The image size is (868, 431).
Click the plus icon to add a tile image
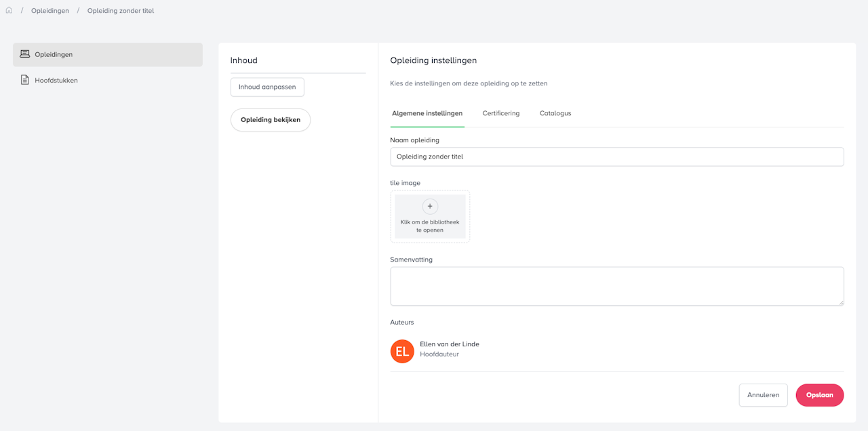click(430, 207)
